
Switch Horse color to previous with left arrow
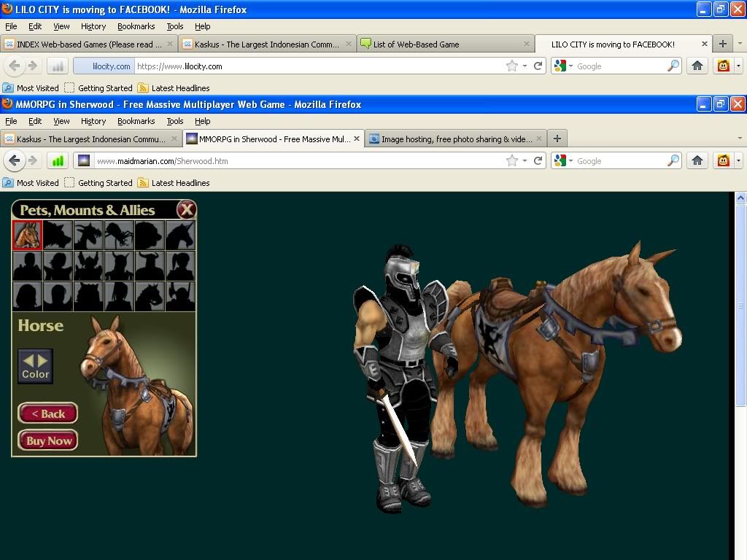[28, 360]
